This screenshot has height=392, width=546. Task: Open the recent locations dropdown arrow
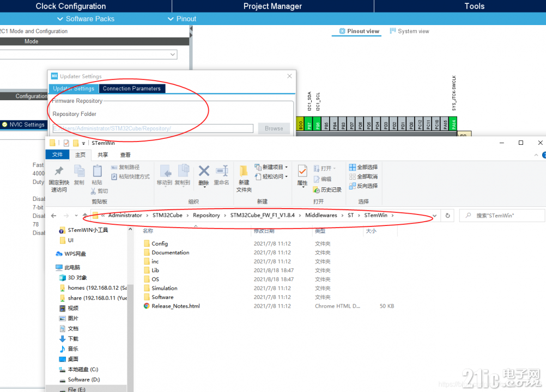click(x=76, y=216)
